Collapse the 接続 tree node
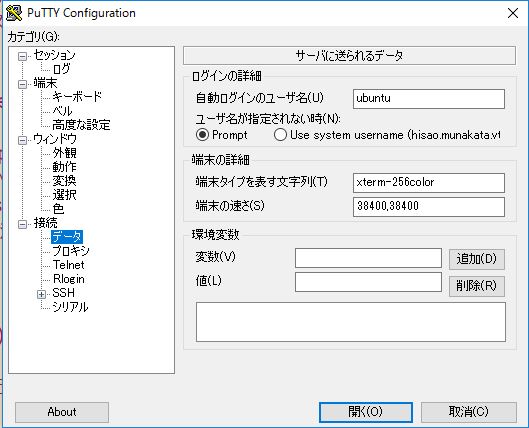Screen dimensions: 529x428 click(23, 224)
